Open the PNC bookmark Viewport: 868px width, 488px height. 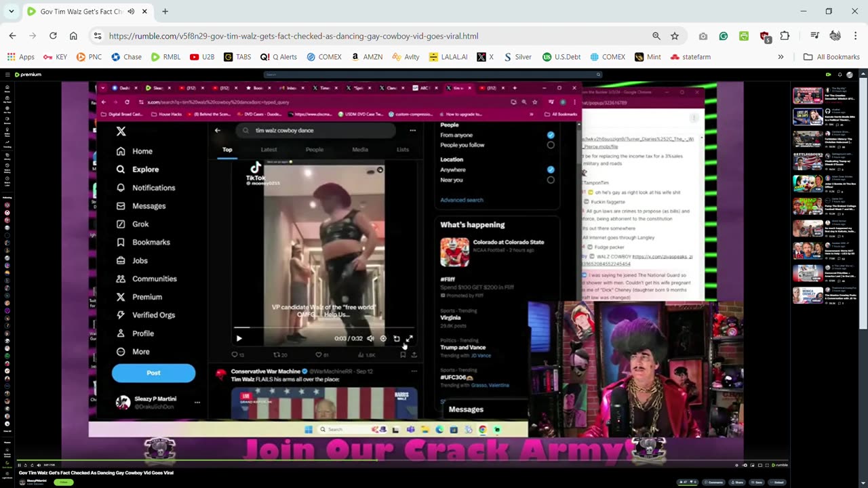pos(89,57)
